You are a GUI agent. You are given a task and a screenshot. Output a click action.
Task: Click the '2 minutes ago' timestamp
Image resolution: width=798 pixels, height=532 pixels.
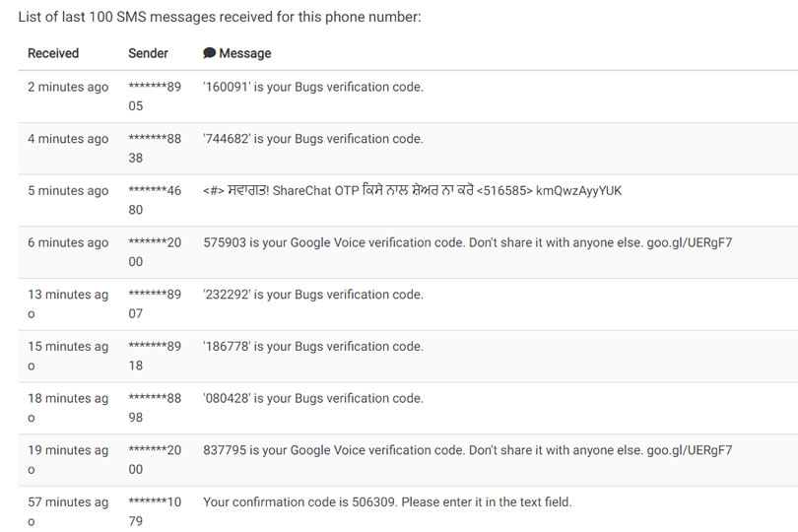[68, 87]
